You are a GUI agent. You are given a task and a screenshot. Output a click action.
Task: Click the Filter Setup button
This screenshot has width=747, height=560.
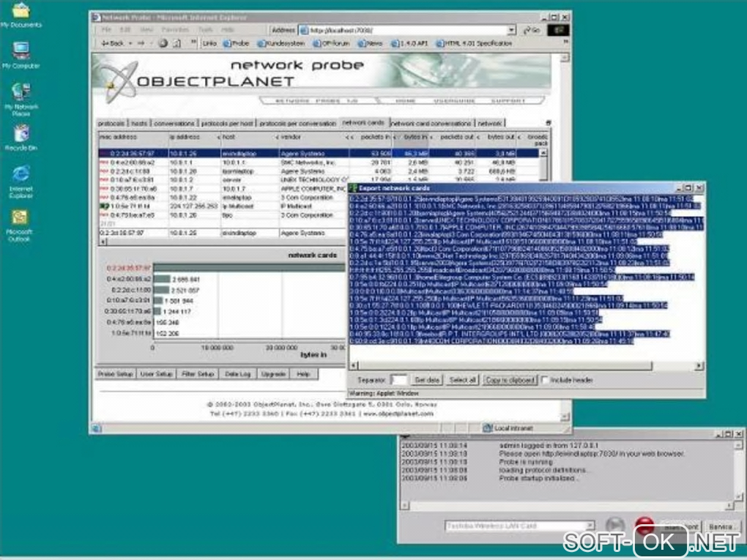[x=198, y=374]
